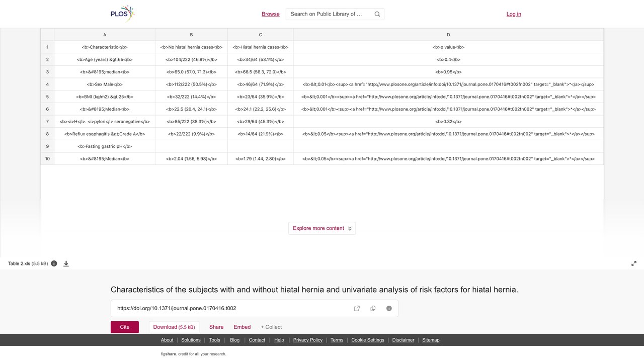Click cell with 'Fasting gastric pH'

(105, 146)
